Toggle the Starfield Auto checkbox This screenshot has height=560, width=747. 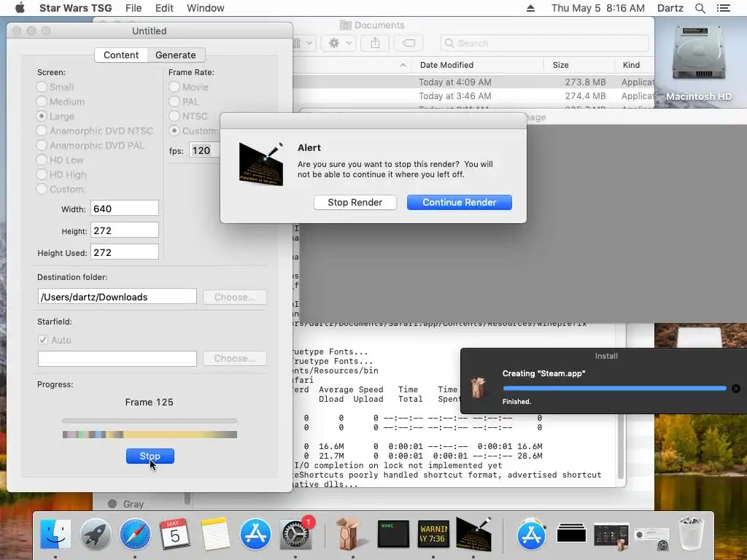43,340
